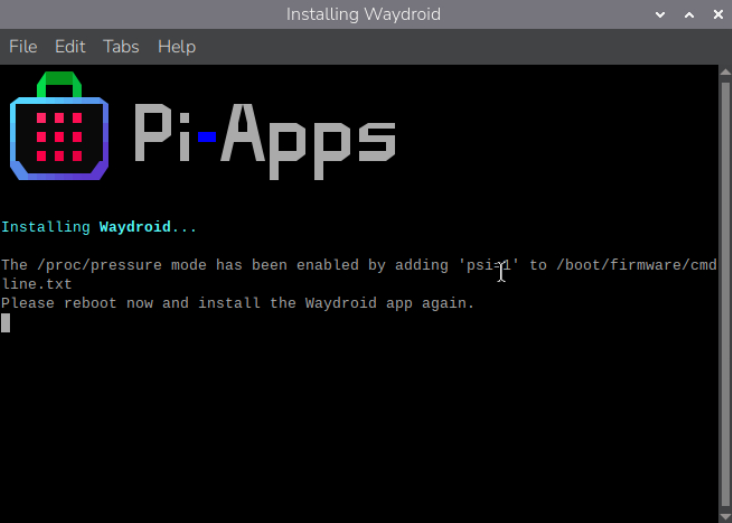
Task: Click the bold cyan 'Waydroid' word
Action: tap(135, 227)
